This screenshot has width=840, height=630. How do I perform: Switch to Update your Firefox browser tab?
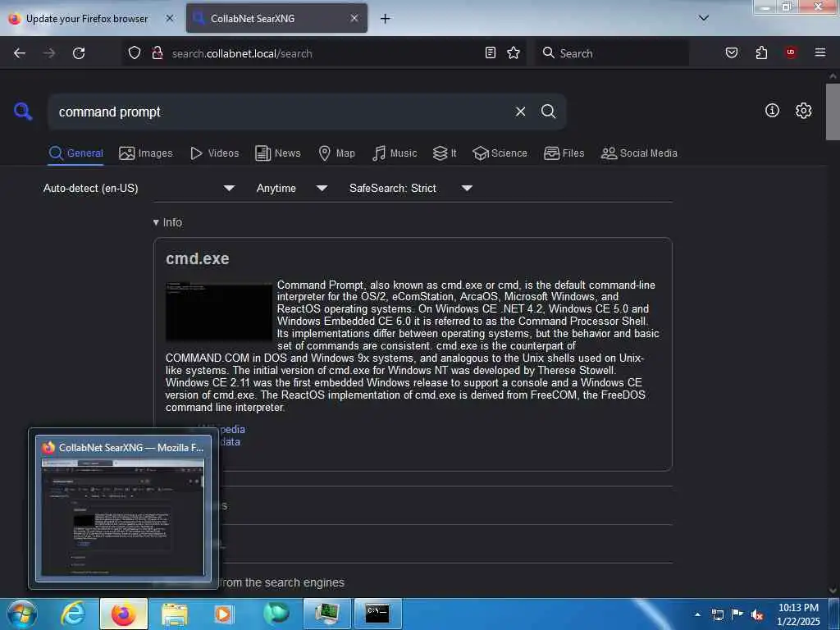tap(87, 19)
